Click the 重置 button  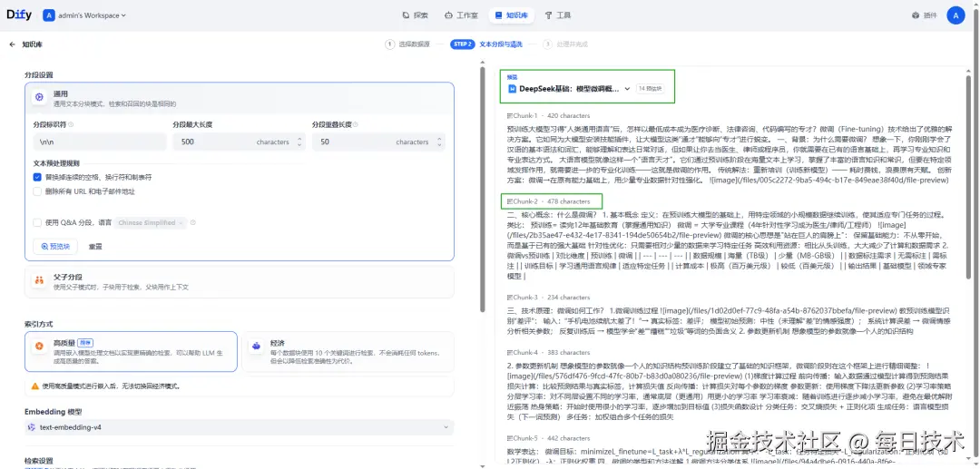[x=95, y=246]
